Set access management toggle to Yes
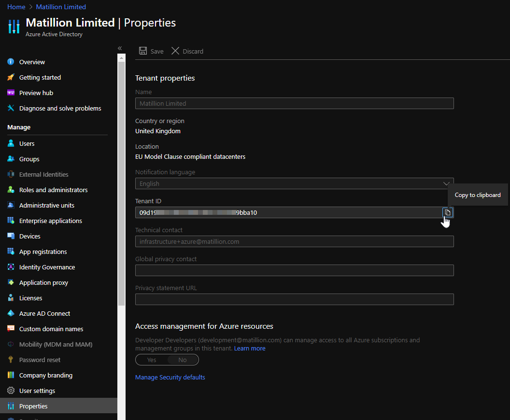The image size is (510, 420). 152,360
